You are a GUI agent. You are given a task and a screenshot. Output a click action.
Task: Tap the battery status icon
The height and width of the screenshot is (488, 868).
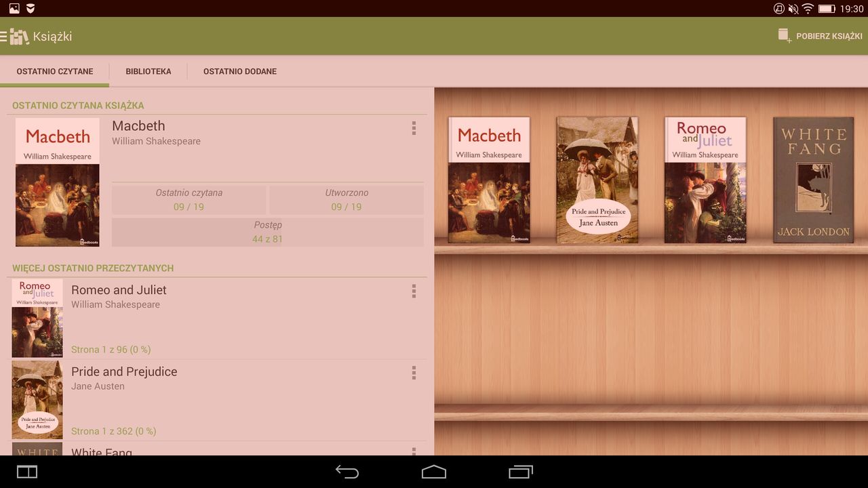click(x=827, y=9)
